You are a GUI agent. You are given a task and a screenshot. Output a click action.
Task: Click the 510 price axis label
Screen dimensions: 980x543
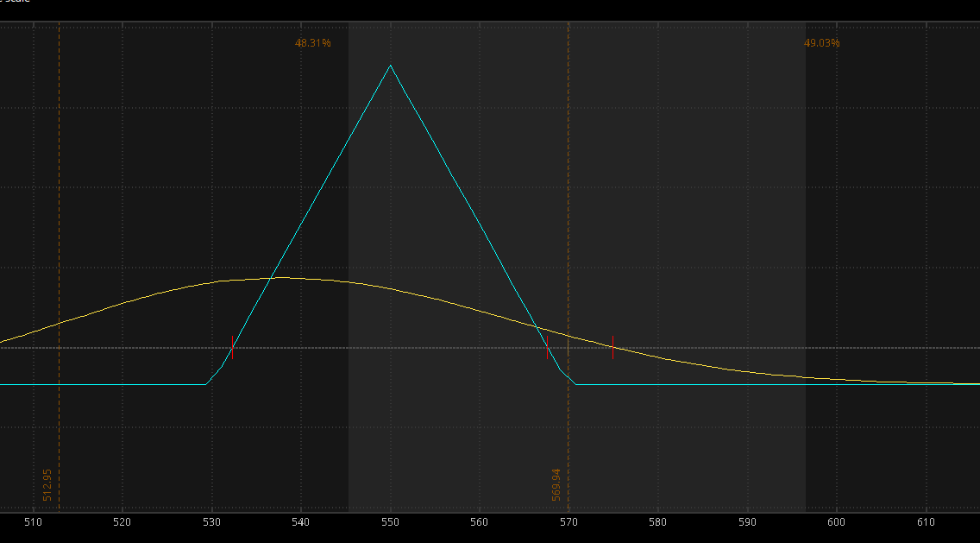pyautogui.click(x=33, y=521)
